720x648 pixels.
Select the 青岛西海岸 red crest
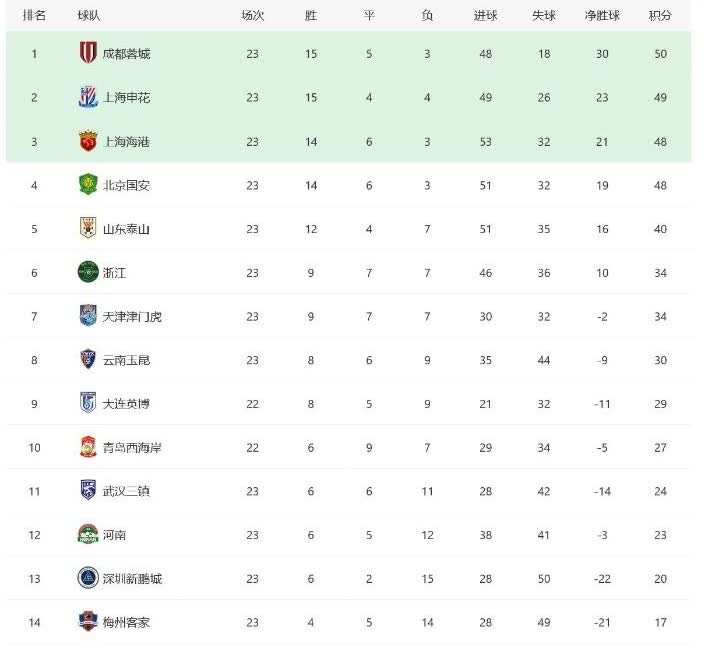point(88,447)
